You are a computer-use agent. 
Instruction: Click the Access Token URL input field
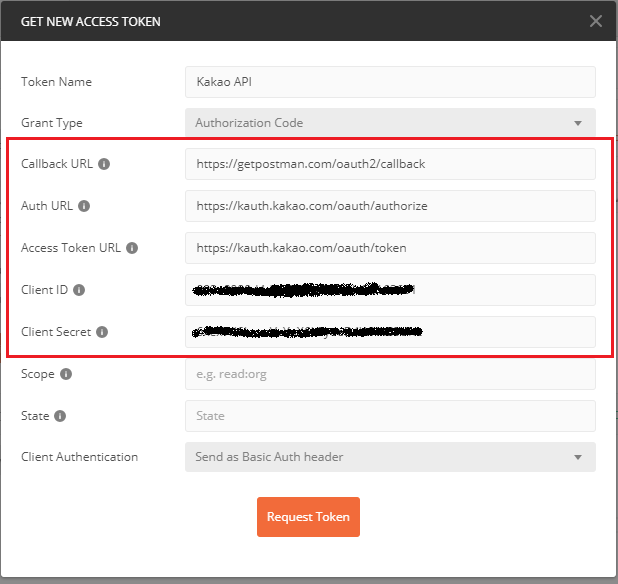tap(390, 248)
